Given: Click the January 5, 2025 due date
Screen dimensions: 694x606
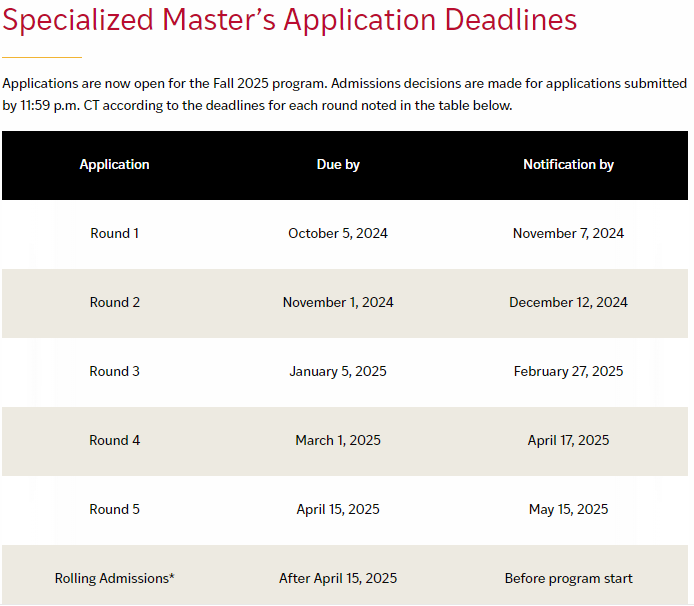Looking at the screenshot, I should [x=338, y=371].
